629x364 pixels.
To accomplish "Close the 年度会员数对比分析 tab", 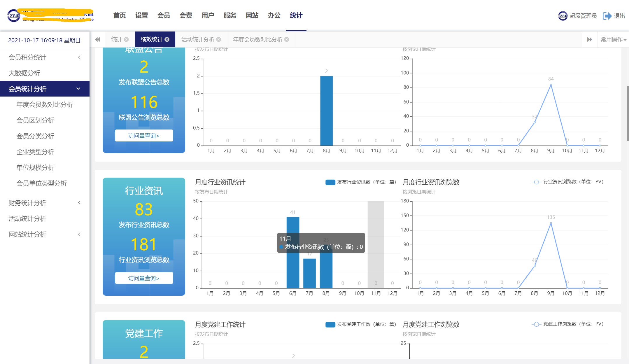I will (x=287, y=39).
